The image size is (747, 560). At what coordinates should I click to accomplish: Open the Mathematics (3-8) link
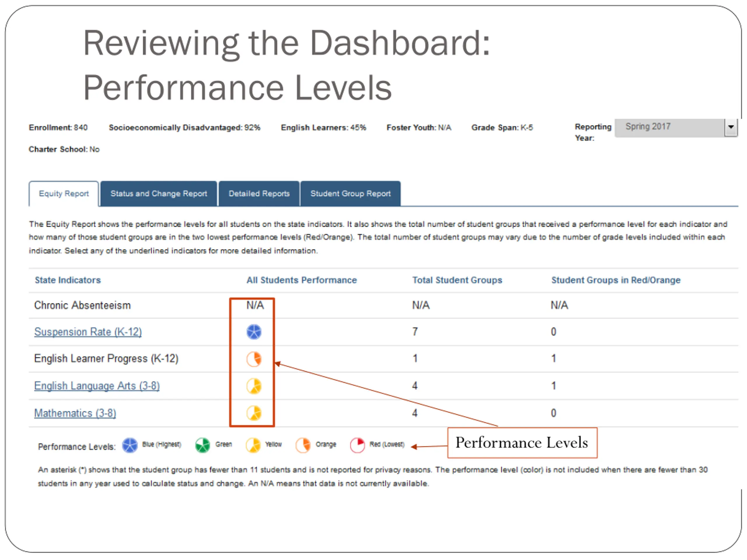pos(75,413)
